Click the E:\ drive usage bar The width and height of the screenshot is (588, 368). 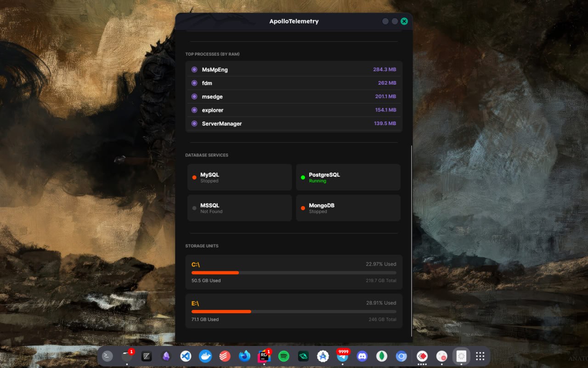(x=294, y=311)
